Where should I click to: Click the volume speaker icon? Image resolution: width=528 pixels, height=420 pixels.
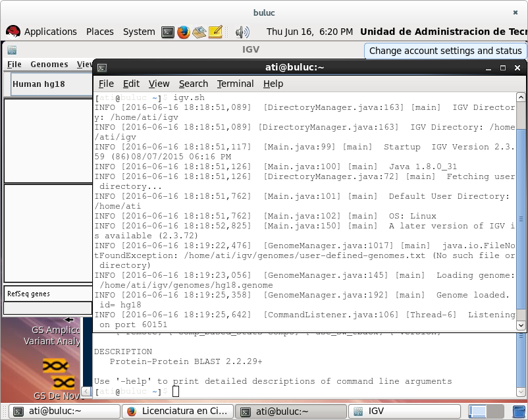[242, 32]
